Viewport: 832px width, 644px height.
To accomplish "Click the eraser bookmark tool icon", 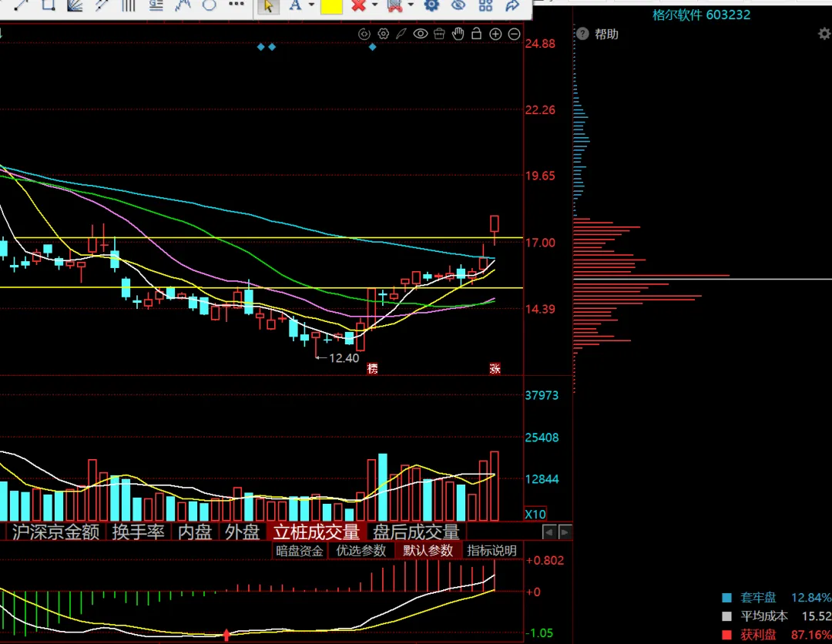I will [394, 5].
